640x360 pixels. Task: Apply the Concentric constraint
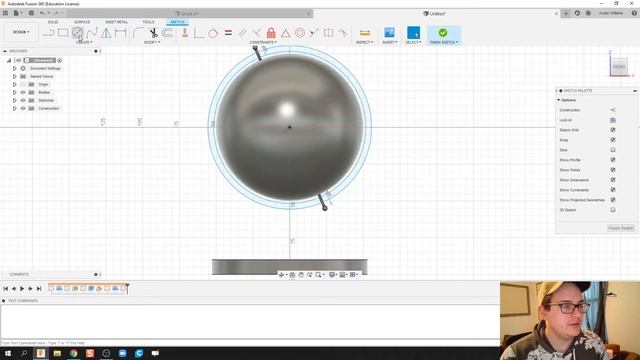300,33
